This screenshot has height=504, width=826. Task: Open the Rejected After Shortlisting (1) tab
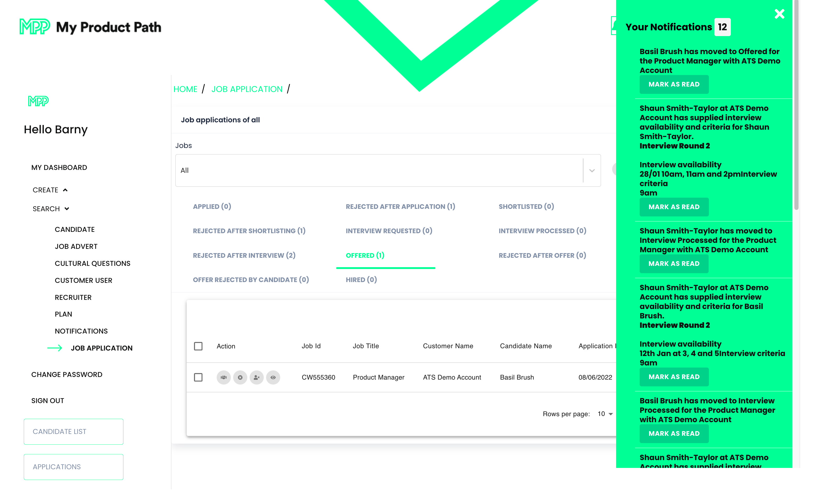click(x=249, y=231)
